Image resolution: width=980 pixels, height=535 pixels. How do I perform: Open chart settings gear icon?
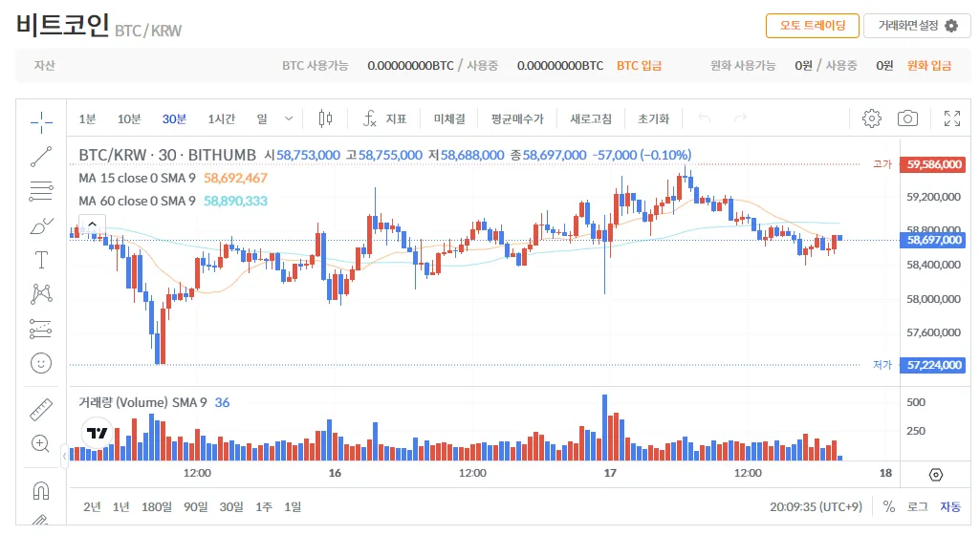coord(872,118)
